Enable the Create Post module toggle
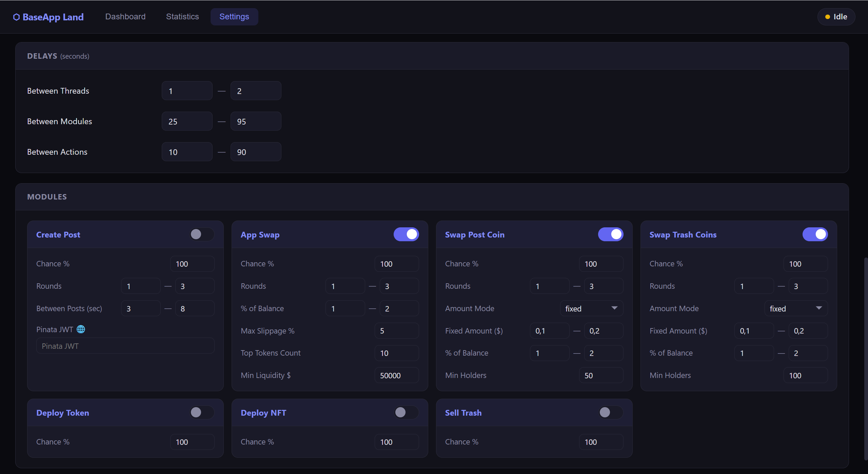The width and height of the screenshot is (868, 474). [202, 234]
